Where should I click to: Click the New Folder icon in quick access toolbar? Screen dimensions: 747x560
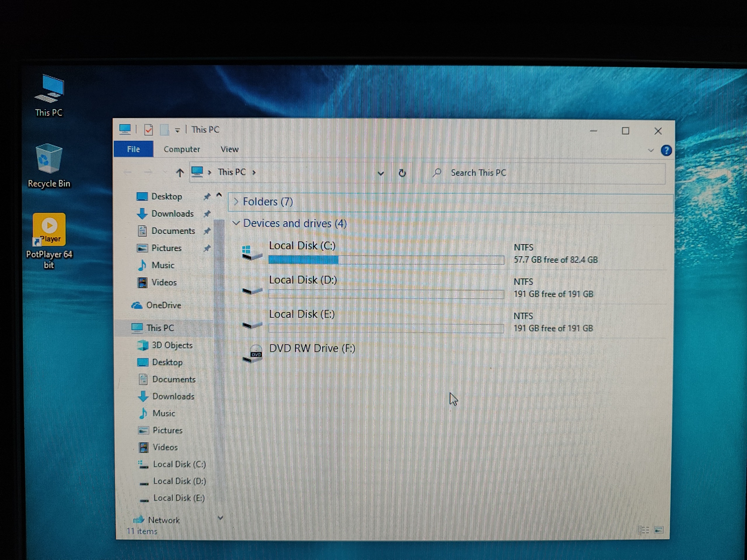tap(165, 130)
